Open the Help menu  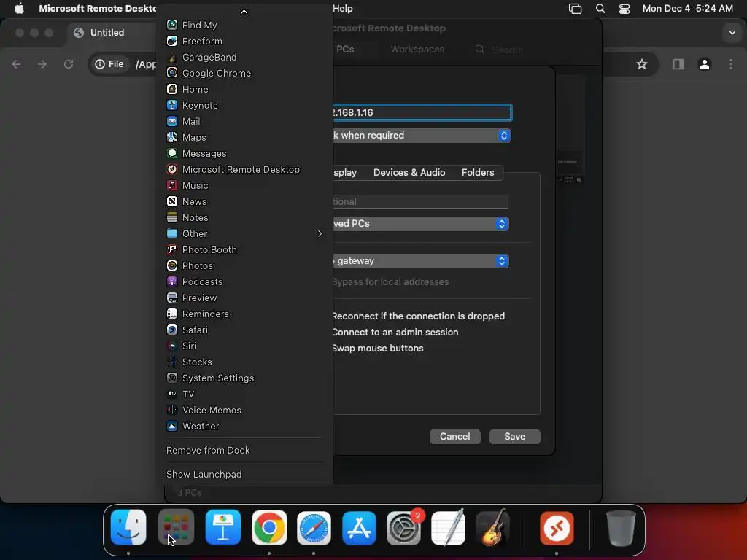pyautogui.click(x=343, y=8)
